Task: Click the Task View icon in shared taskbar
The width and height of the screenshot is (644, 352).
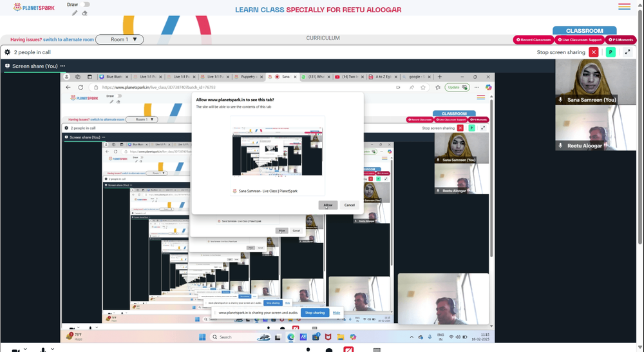Action: [x=278, y=337]
